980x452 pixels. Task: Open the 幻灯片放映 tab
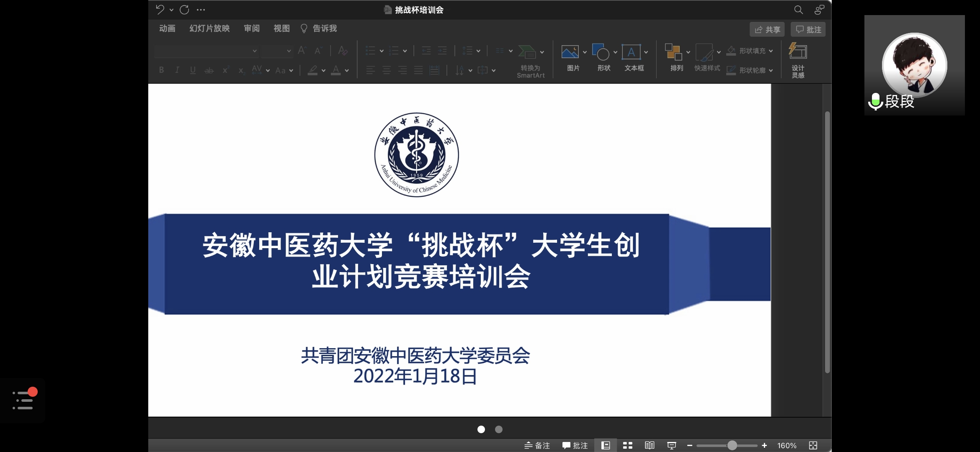tap(209, 28)
